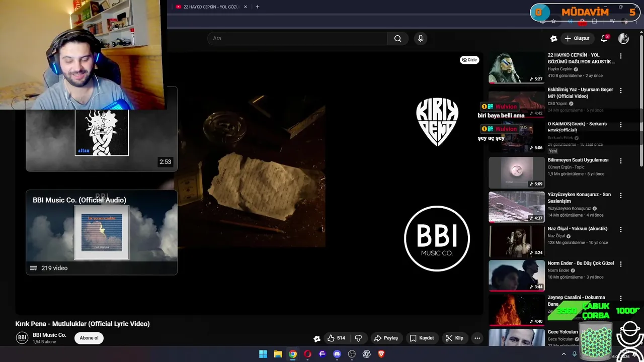Screen dimensions: 644x362
Task: Open Yüzyüzeyken Konuşuruz 4:37 thumbnail
Action: coord(517,207)
